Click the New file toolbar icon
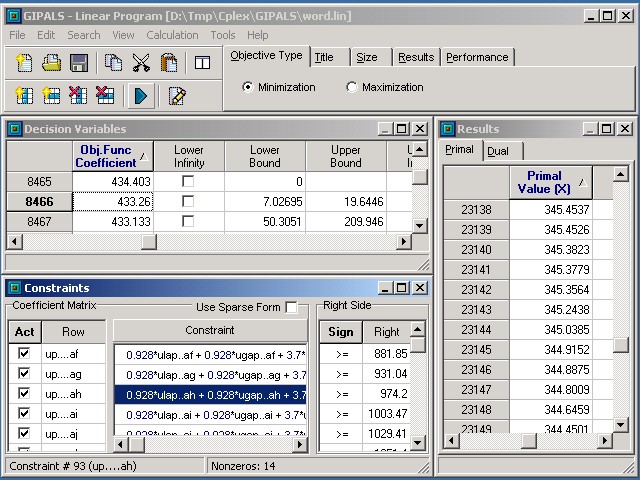This screenshot has width=640, height=480. [24, 63]
